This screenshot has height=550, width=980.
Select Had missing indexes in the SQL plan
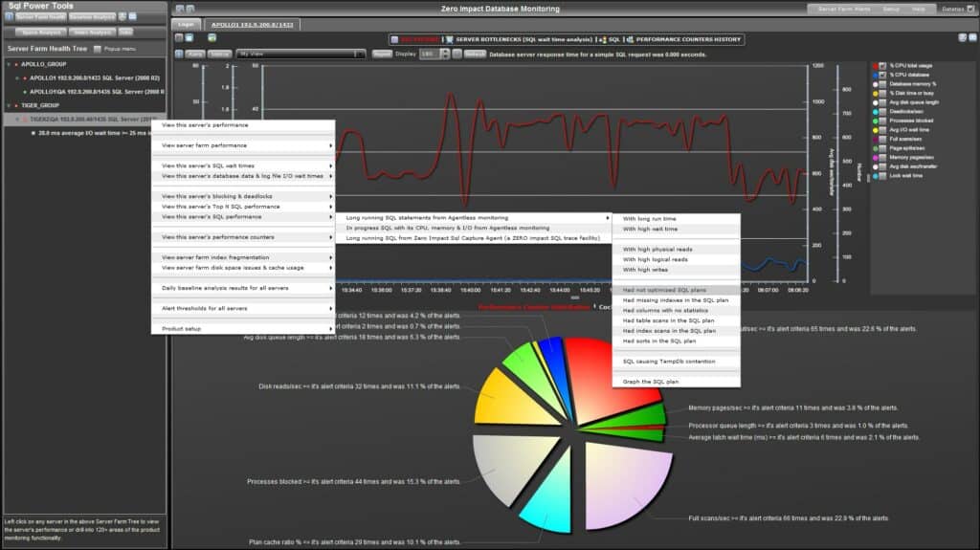pyautogui.click(x=677, y=300)
